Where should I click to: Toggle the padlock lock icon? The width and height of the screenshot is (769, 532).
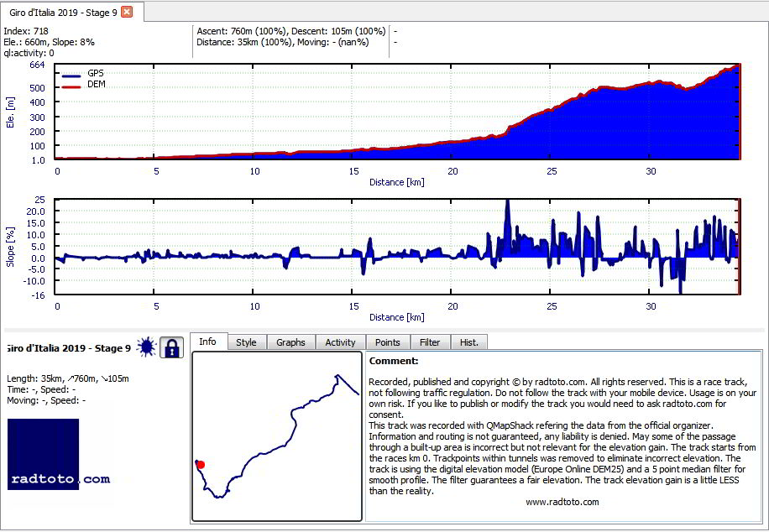[171, 347]
